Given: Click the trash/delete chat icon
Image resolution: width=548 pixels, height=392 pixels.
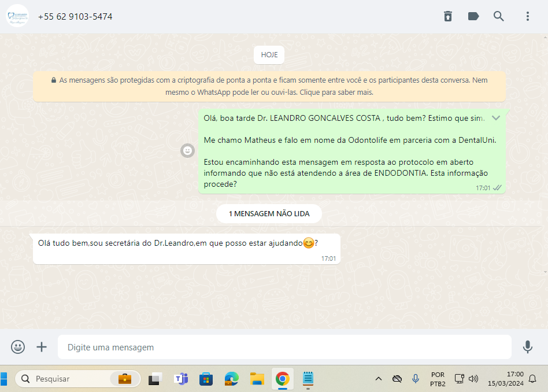Looking at the screenshot, I should [447, 16].
